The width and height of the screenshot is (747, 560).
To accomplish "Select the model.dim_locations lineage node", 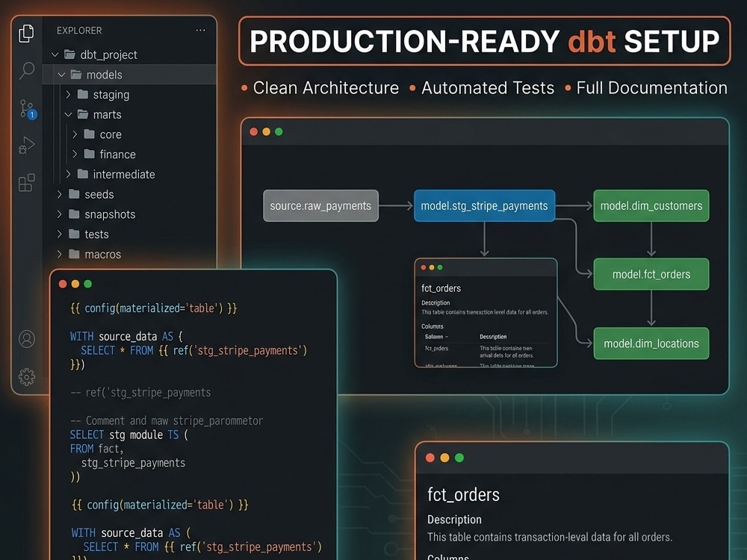I will [x=651, y=343].
